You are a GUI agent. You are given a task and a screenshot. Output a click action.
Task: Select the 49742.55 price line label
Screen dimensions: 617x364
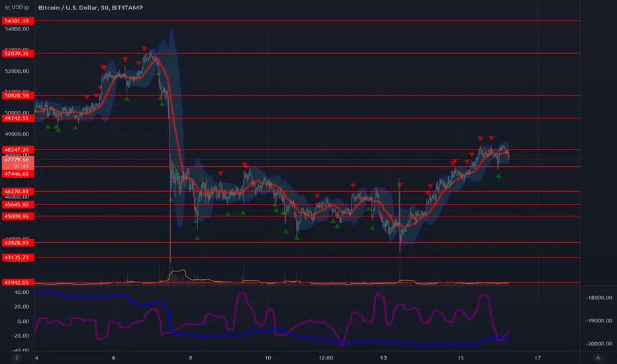click(18, 118)
